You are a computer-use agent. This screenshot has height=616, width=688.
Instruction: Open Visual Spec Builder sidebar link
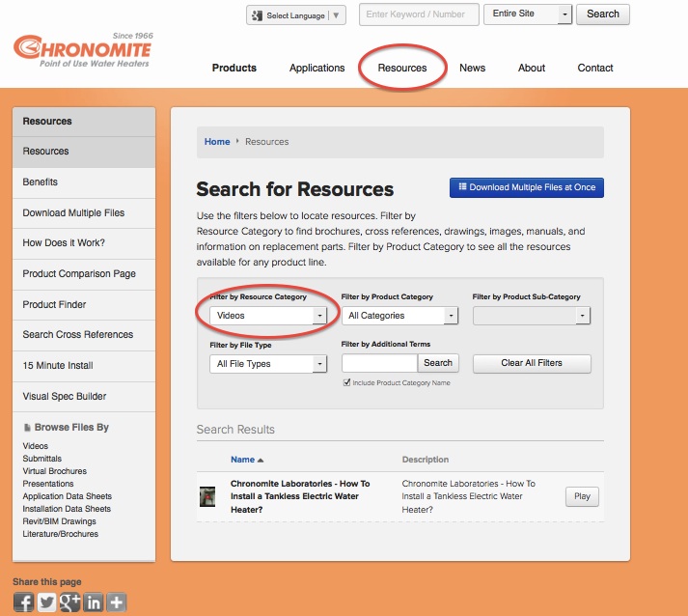tap(84, 397)
